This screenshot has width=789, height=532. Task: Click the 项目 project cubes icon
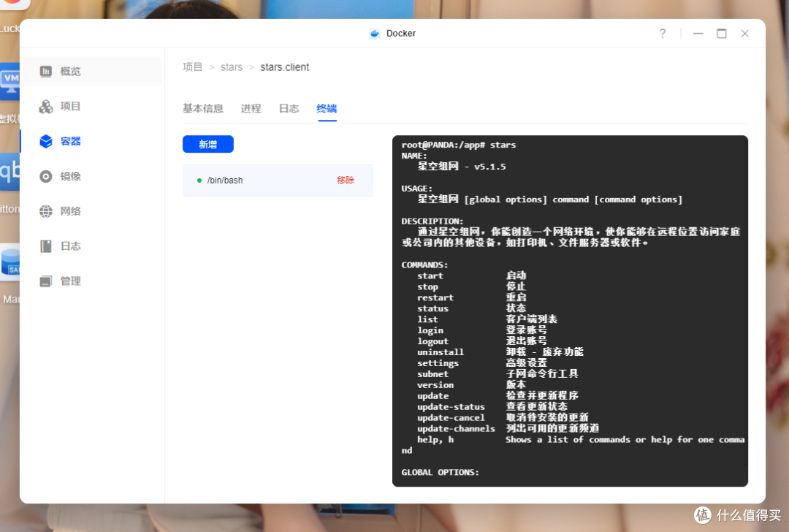coord(46,106)
